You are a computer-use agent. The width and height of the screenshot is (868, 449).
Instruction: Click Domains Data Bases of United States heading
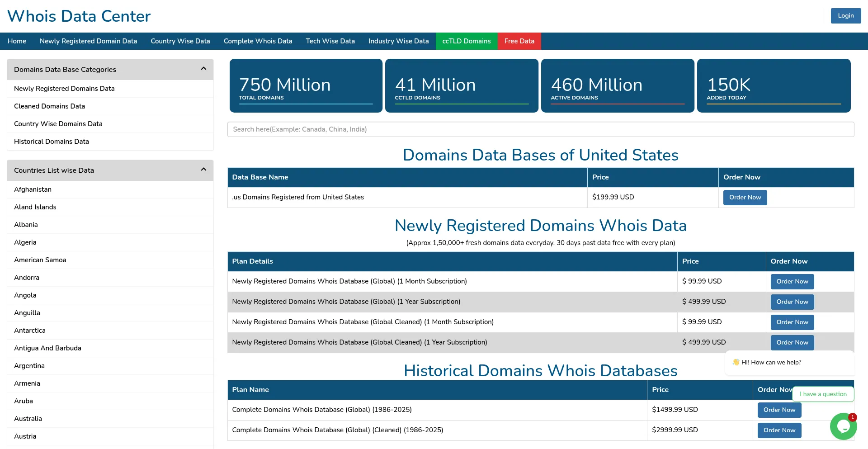pos(541,155)
